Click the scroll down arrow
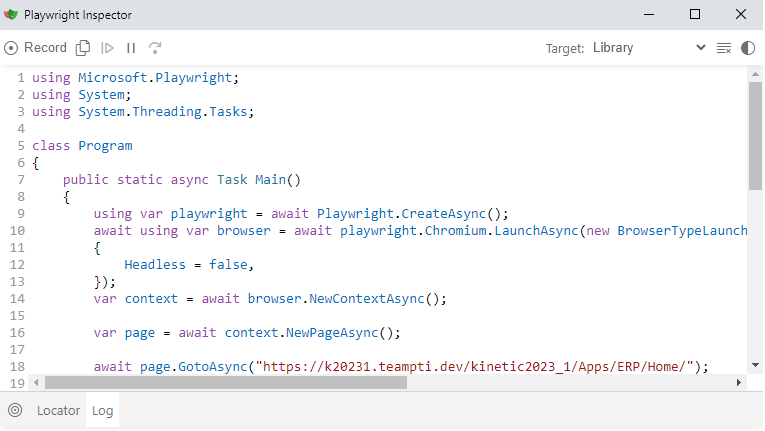The width and height of the screenshot is (765, 431). click(x=755, y=365)
